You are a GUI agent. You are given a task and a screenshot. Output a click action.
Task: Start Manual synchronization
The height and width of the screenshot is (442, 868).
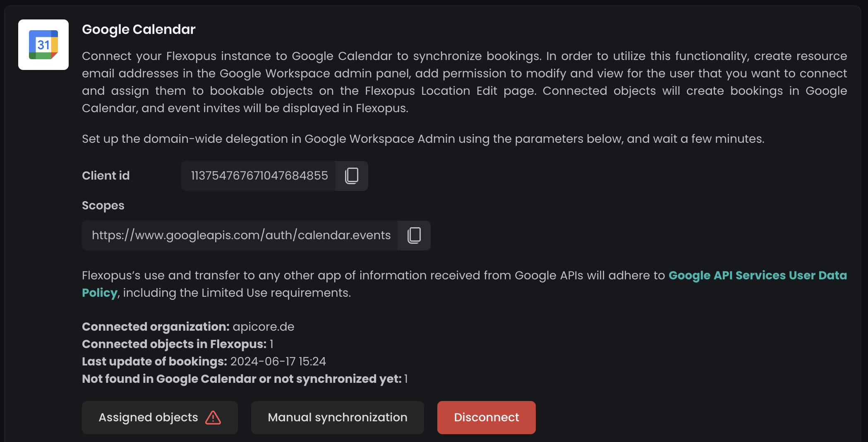pyautogui.click(x=337, y=418)
